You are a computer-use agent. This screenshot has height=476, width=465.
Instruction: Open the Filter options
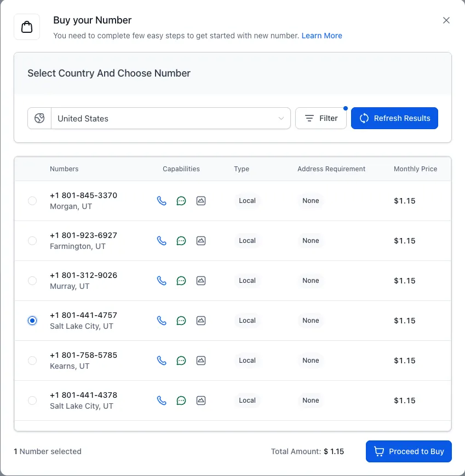[321, 118]
